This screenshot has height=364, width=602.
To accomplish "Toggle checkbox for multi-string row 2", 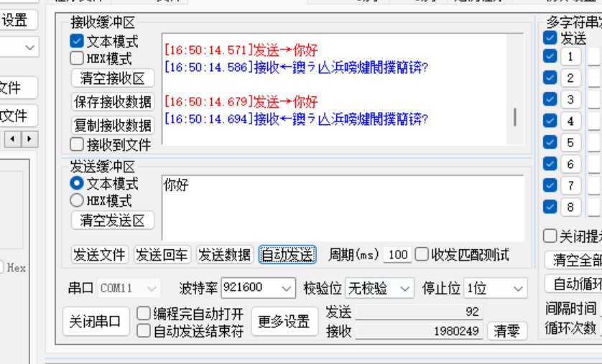I will tap(550, 78).
